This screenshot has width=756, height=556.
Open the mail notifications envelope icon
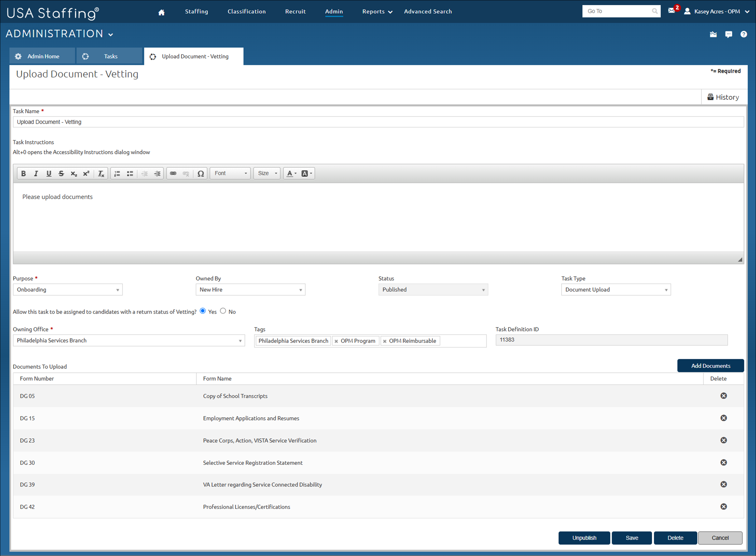(x=671, y=11)
